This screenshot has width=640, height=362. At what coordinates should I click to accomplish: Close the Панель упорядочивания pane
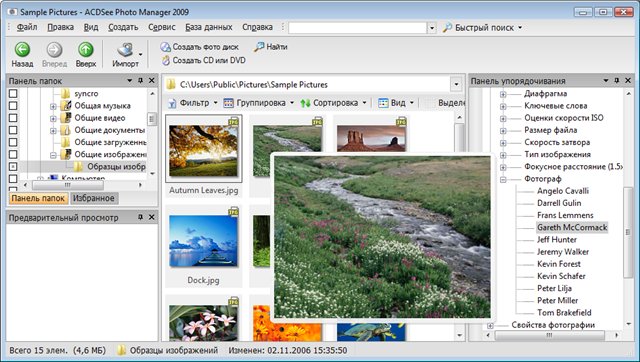point(628,80)
